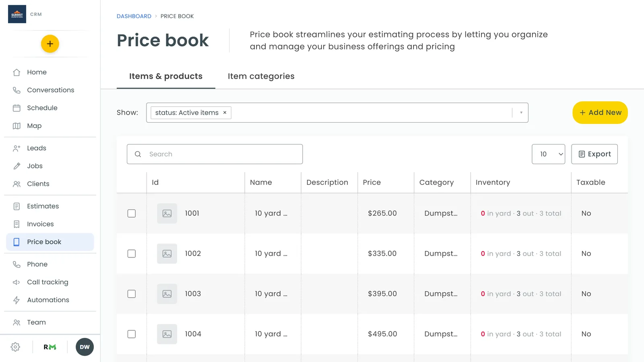Click the image placeholder for item 1003
The height and width of the screenshot is (362, 644).
click(167, 294)
